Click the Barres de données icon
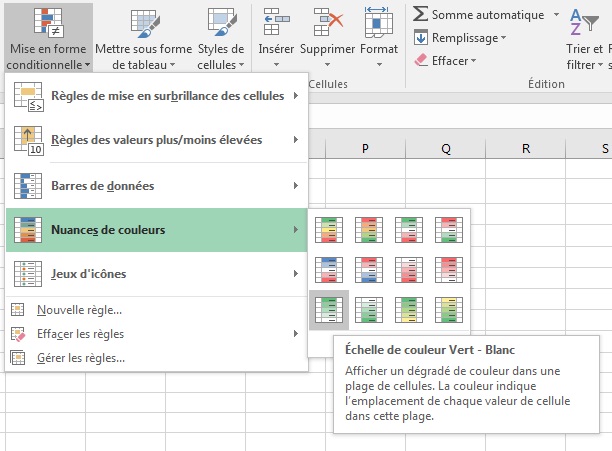This screenshot has height=451, width=612. [28, 186]
